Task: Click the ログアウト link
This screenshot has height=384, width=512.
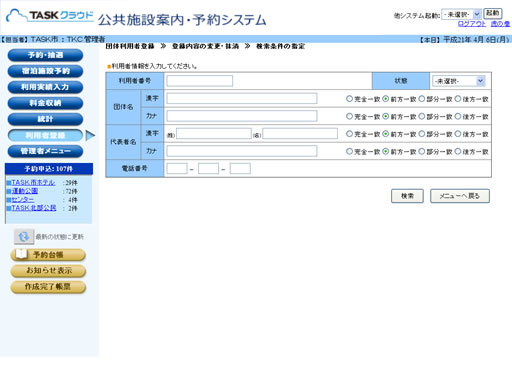Action: (472, 24)
